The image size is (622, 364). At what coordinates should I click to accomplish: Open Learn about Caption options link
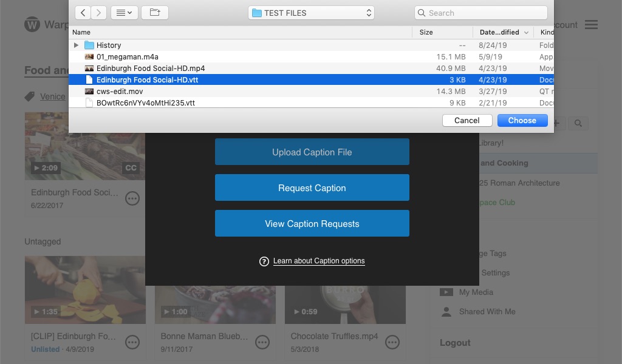pos(319,261)
